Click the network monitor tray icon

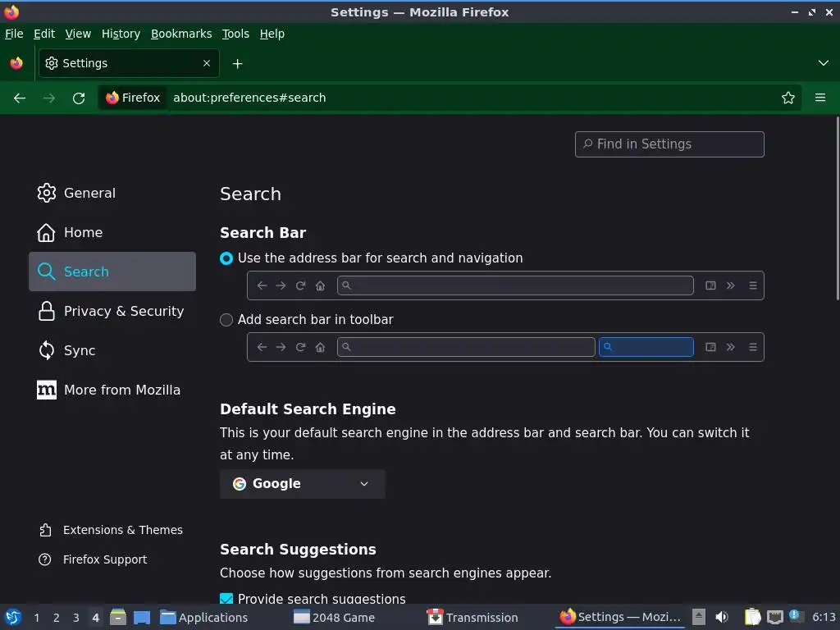pos(774,618)
